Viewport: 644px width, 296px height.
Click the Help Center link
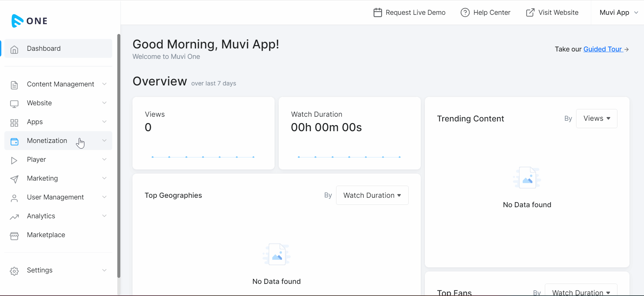(x=485, y=12)
